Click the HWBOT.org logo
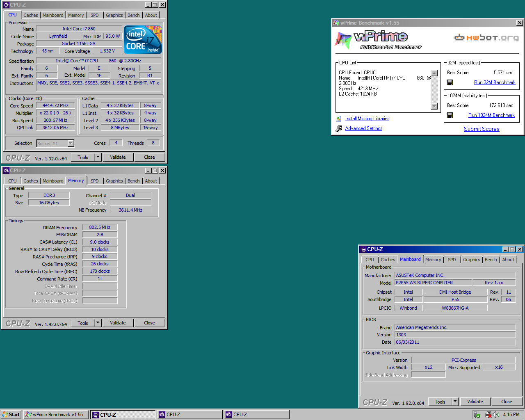The height and width of the screenshot is (420, 525). coord(486,38)
